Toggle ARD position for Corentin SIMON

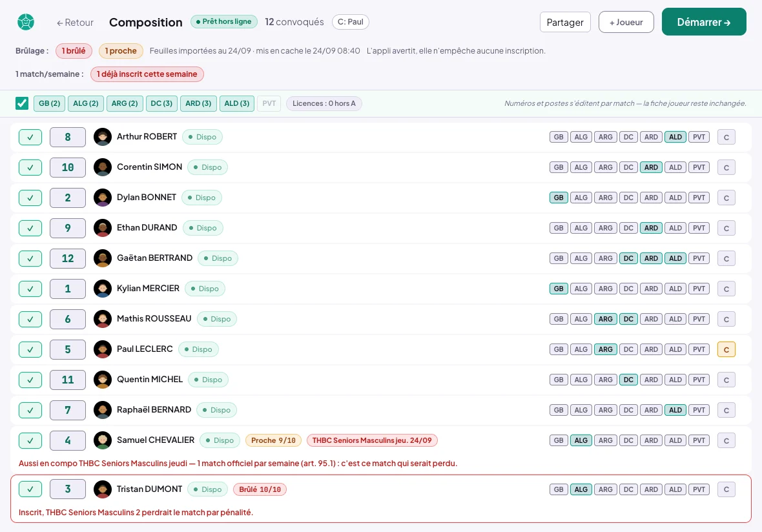651,167
